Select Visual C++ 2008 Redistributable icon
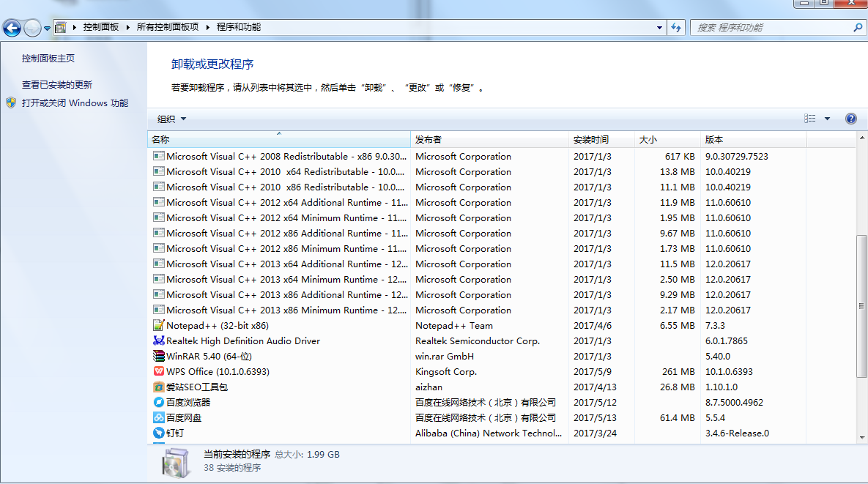Screen dimensions: 868x484 tap(159, 156)
